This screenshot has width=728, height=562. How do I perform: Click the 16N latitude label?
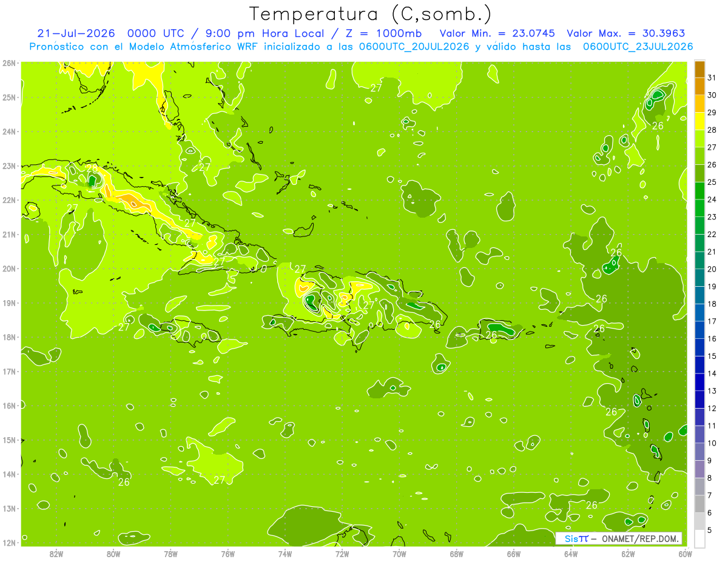point(9,406)
